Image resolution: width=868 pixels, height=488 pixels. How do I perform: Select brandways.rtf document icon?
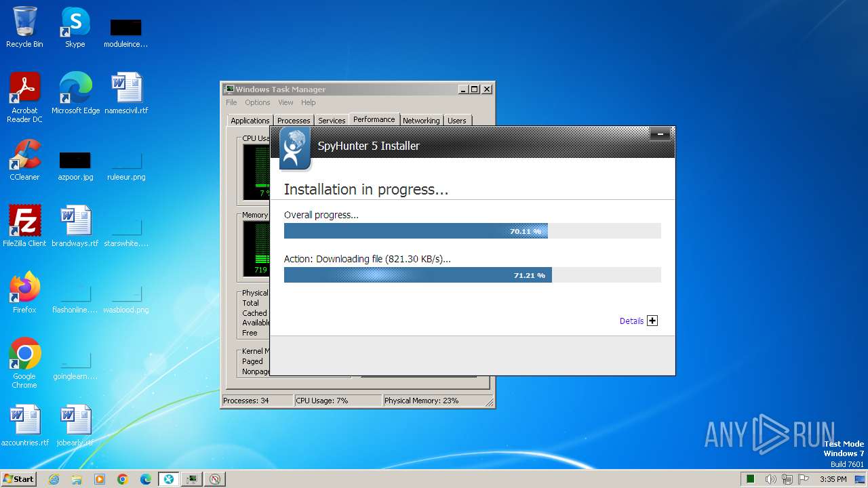[75, 226]
